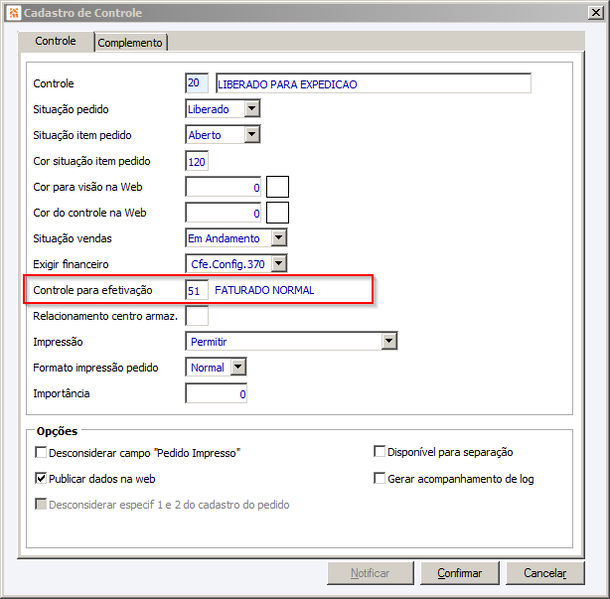Screen dimensions: 610x599
Task: Open the Complemento tab
Action: [130, 43]
